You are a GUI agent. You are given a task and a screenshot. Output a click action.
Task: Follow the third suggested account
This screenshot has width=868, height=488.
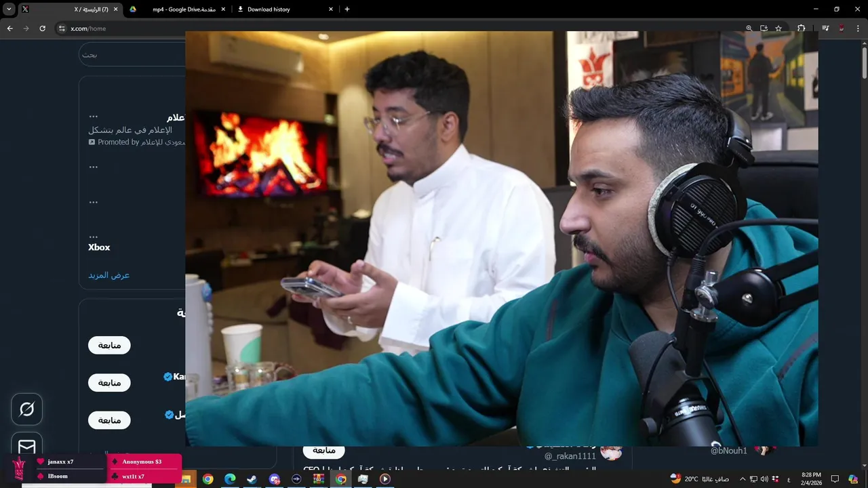(109, 420)
